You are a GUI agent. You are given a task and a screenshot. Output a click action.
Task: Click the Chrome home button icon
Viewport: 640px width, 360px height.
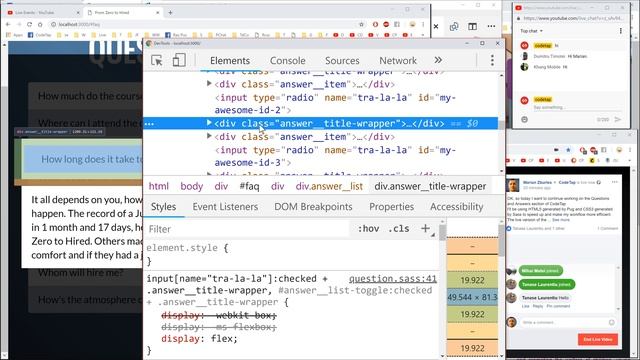tap(40, 24)
